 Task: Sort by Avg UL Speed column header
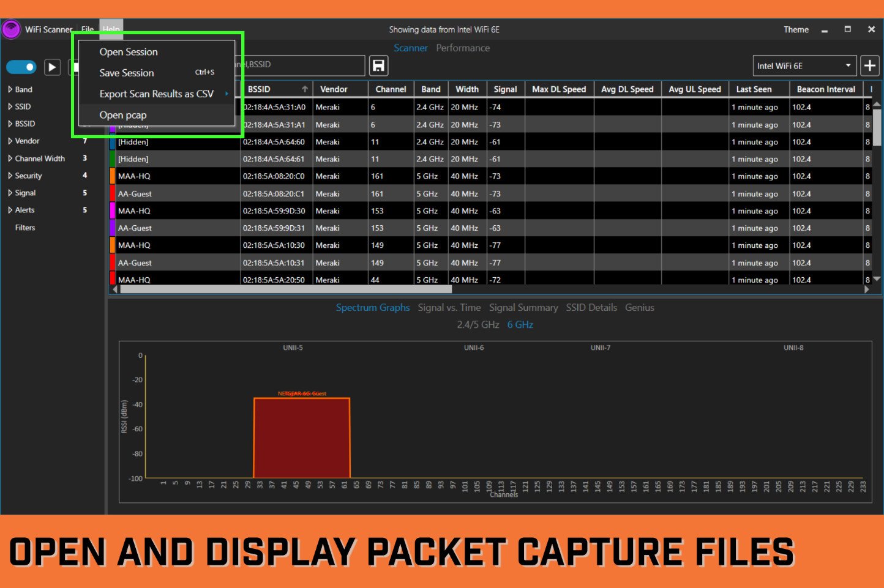click(x=695, y=89)
